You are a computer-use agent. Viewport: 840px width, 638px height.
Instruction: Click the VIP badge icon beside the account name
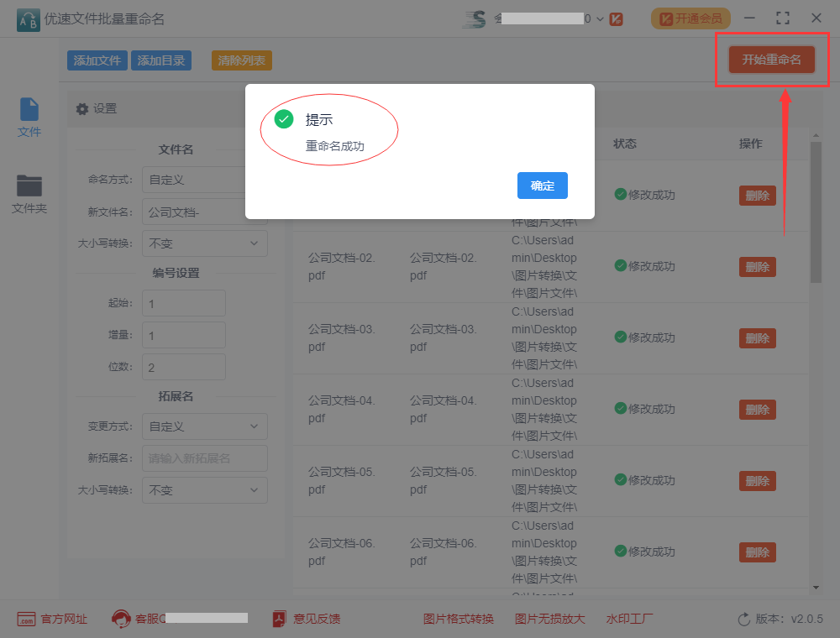616,18
